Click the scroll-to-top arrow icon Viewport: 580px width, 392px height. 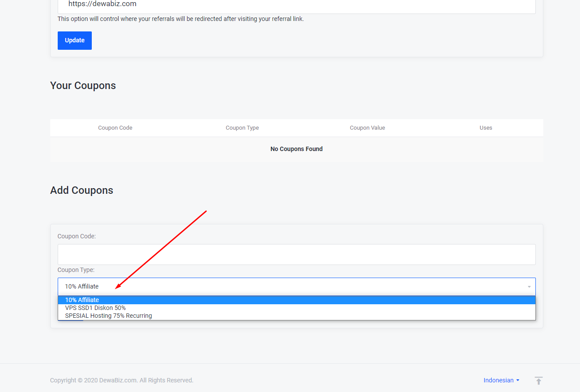(x=538, y=381)
